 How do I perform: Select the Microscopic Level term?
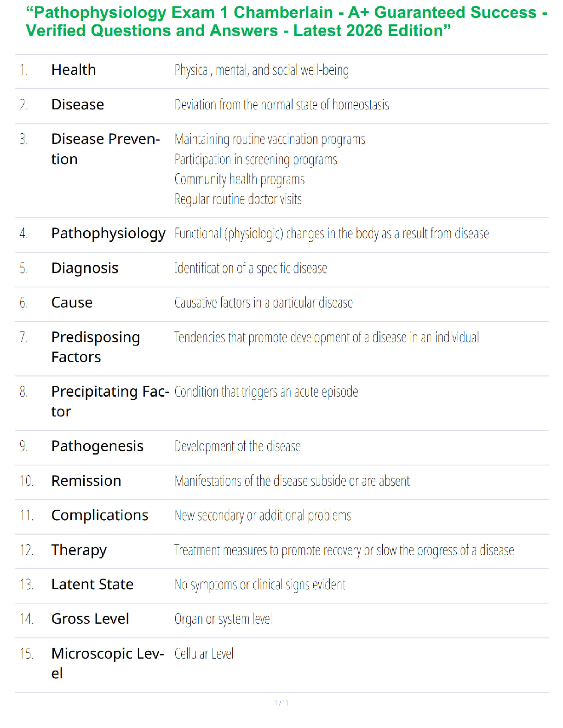point(108,663)
